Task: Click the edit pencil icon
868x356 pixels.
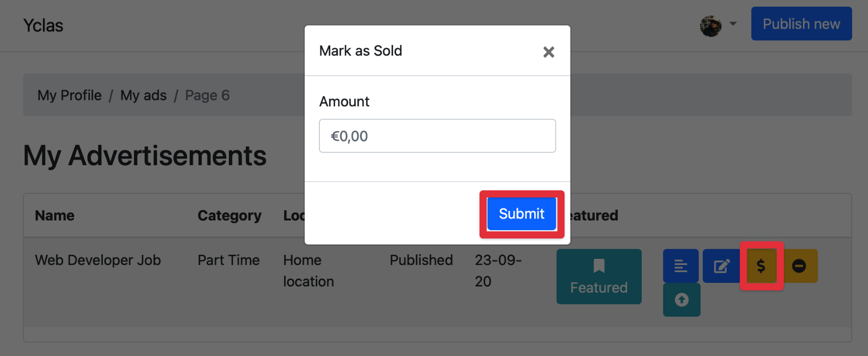Action: click(x=721, y=266)
